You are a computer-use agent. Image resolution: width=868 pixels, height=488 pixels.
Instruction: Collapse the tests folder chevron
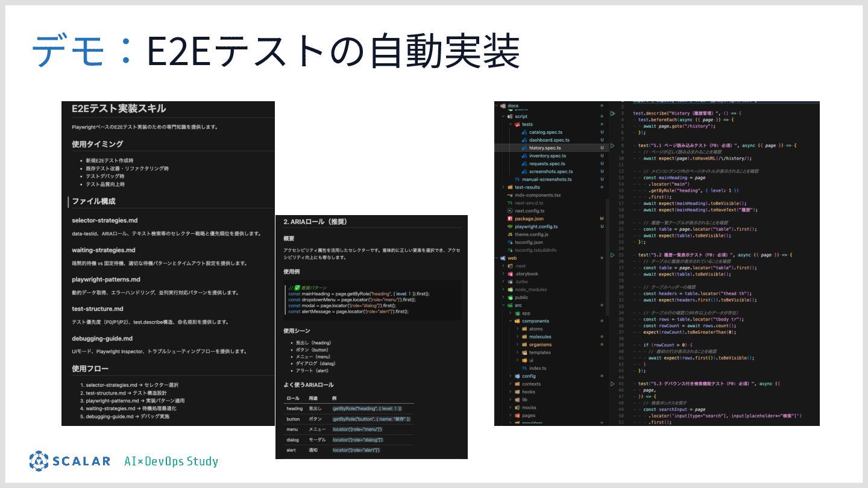point(510,124)
